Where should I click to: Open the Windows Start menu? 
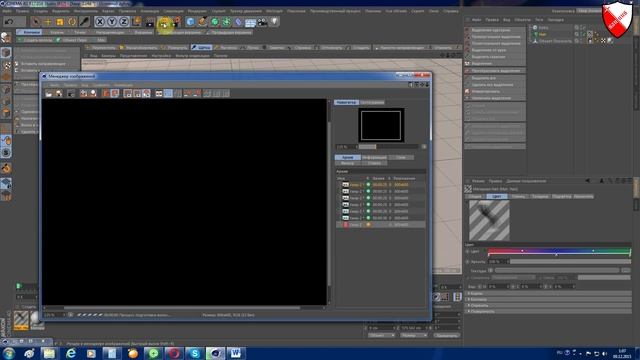[9, 353]
